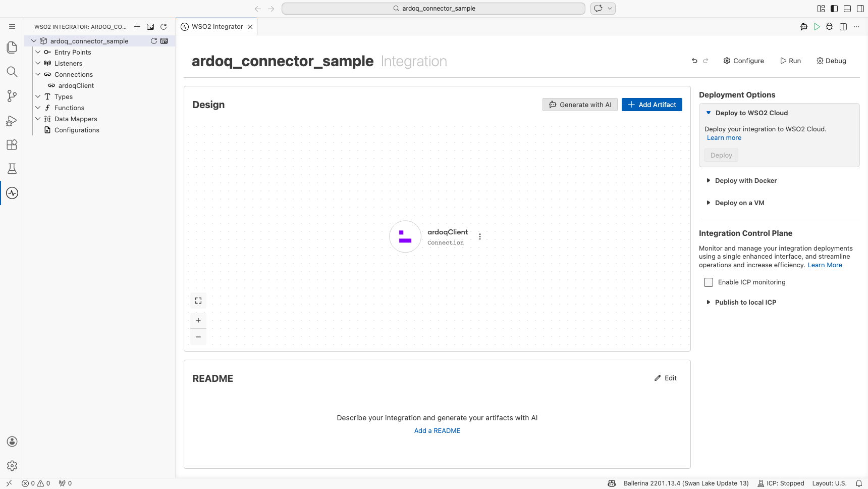Collapse the Types tree node
This screenshot has width=868, height=489.
[38, 96]
